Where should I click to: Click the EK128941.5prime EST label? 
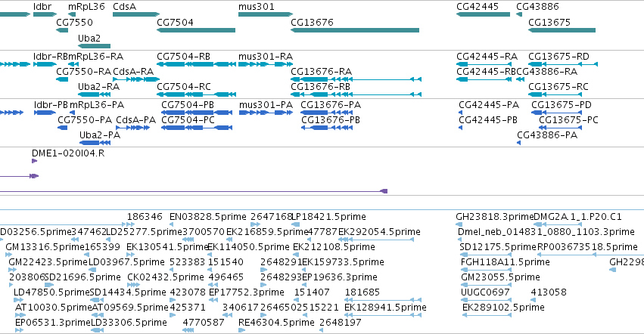(x=385, y=308)
